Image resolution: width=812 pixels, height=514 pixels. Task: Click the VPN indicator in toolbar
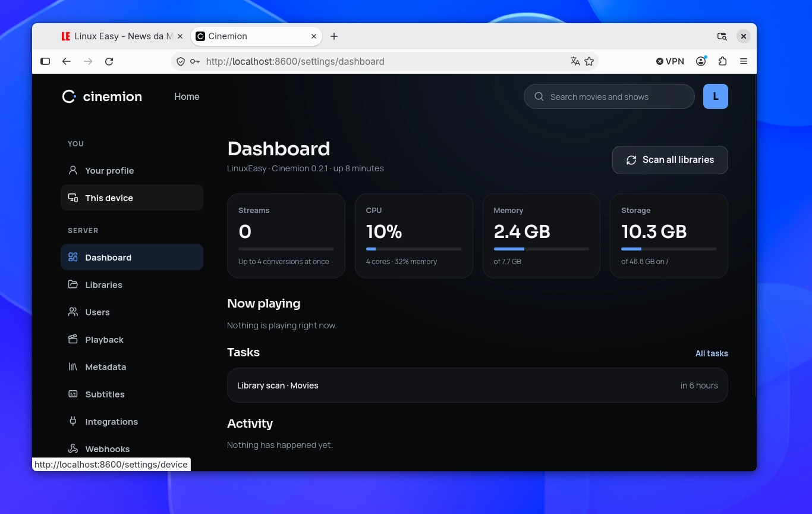tap(670, 61)
